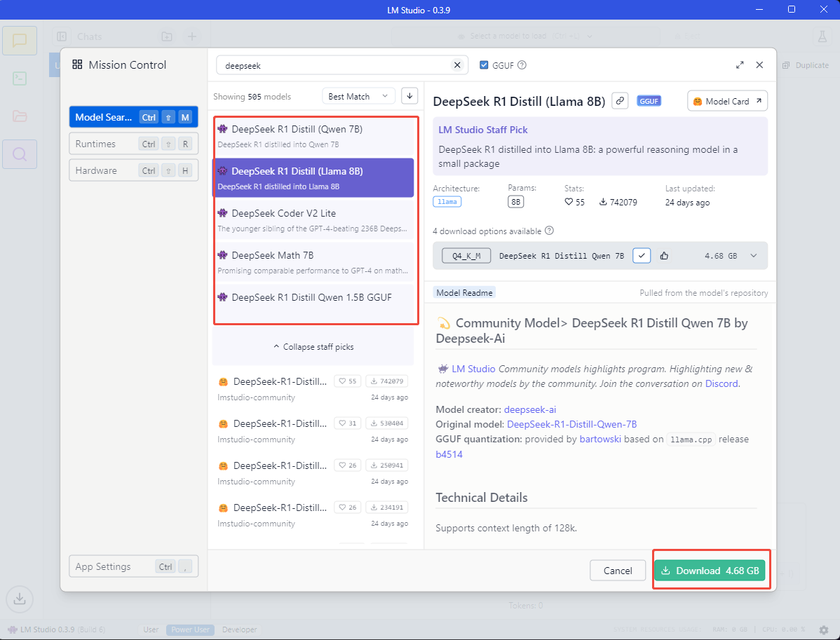Viewport: 840px width, 640px height.
Task: Clear the deepseek search field
Action: pyautogui.click(x=457, y=65)
